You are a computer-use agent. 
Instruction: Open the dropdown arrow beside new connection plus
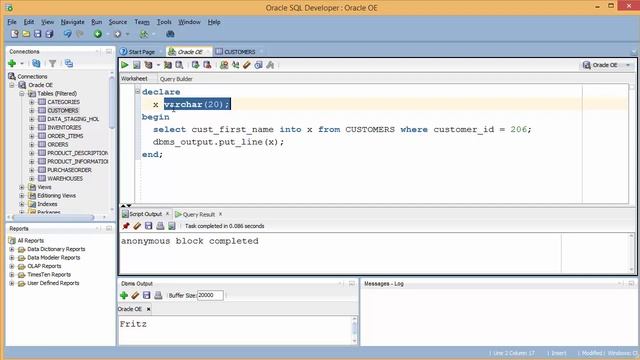click(x=22, y=64)
